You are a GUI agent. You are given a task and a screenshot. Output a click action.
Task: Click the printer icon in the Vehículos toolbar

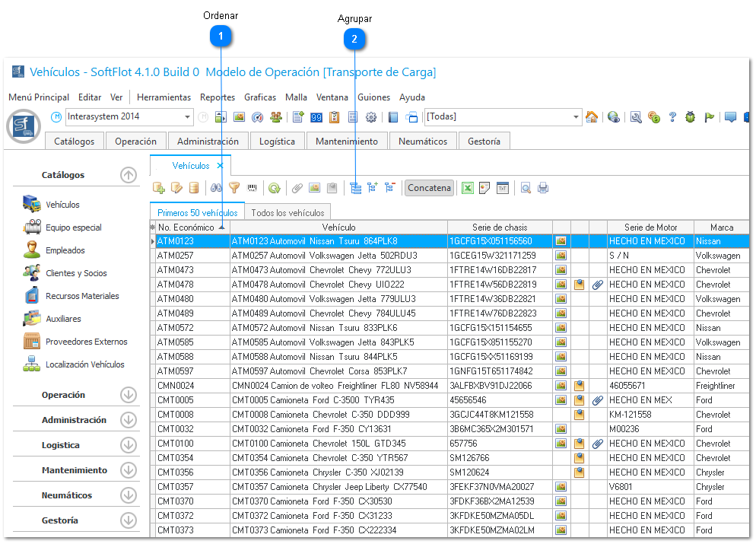click(543, 188)
